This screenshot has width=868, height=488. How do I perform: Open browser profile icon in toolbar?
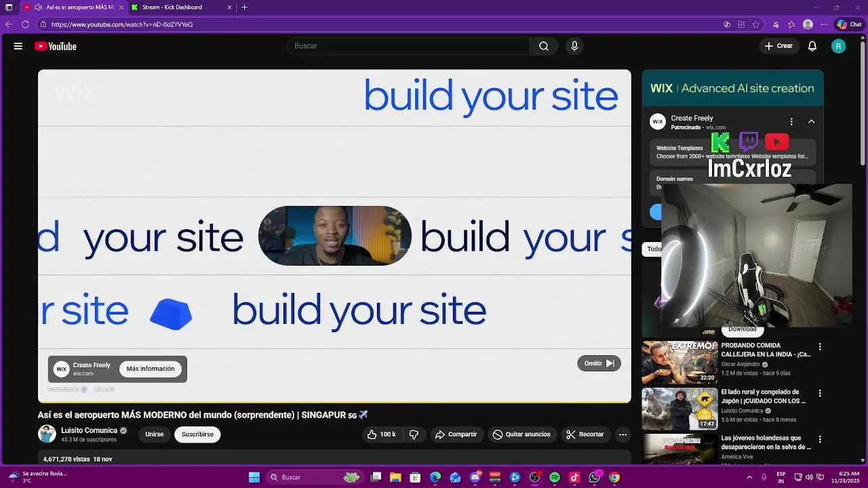tap(808, 24)
